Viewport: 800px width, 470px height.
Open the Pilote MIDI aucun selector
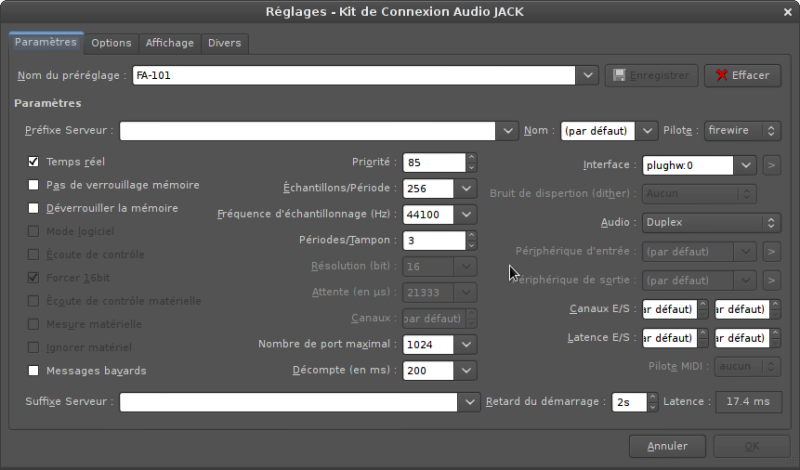(747, 366)
